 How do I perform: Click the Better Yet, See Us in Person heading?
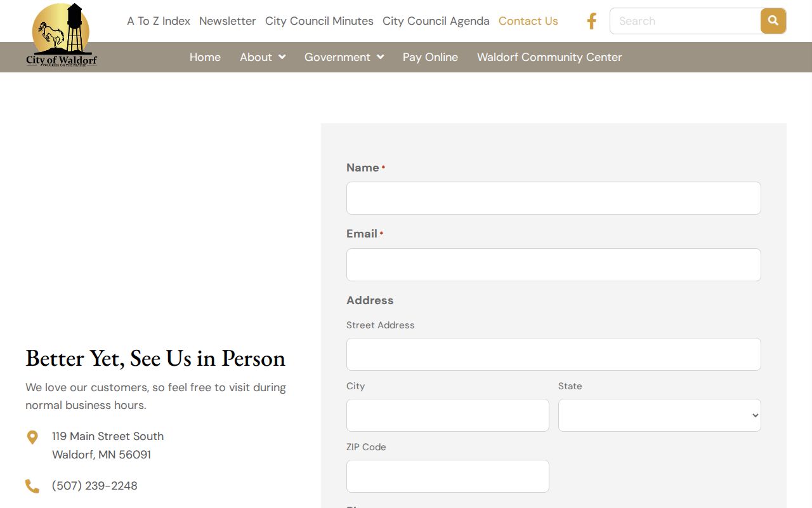pyautogui.click(x=155, y=359)
